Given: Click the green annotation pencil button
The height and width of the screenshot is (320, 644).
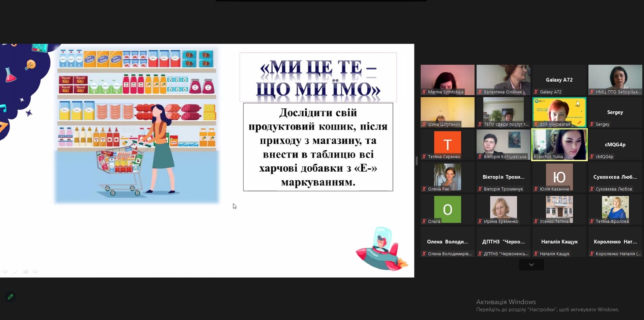Looking at the screenshot, I should coord(10,297).
